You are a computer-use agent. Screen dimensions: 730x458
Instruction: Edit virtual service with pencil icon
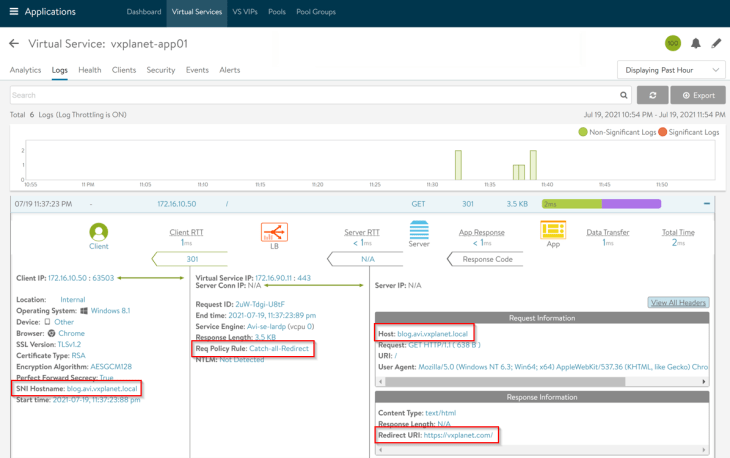(716, 43)
